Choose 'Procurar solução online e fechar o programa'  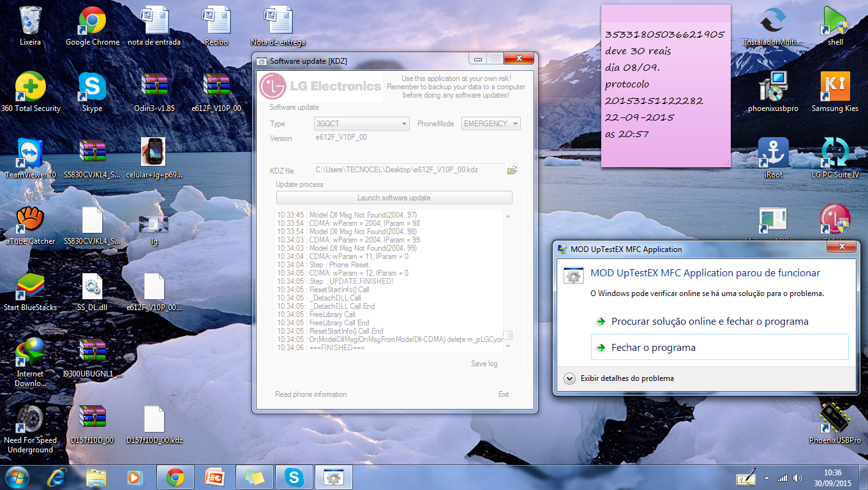pyautogui.click(x=720, y=322)
